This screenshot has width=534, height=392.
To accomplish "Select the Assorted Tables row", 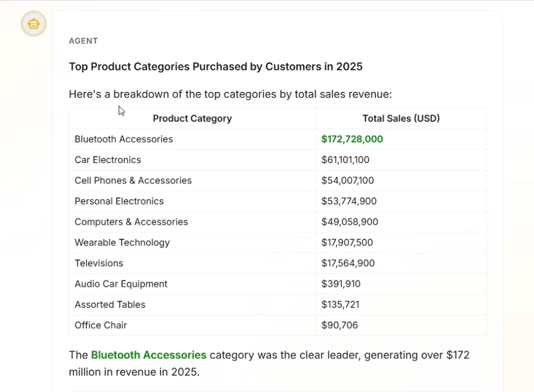I will [277, 305].
